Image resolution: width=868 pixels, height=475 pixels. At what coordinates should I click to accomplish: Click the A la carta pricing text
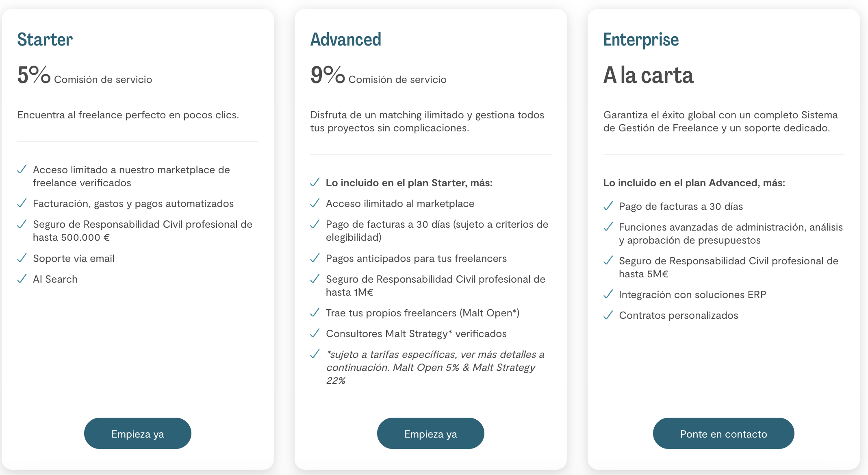648,76
